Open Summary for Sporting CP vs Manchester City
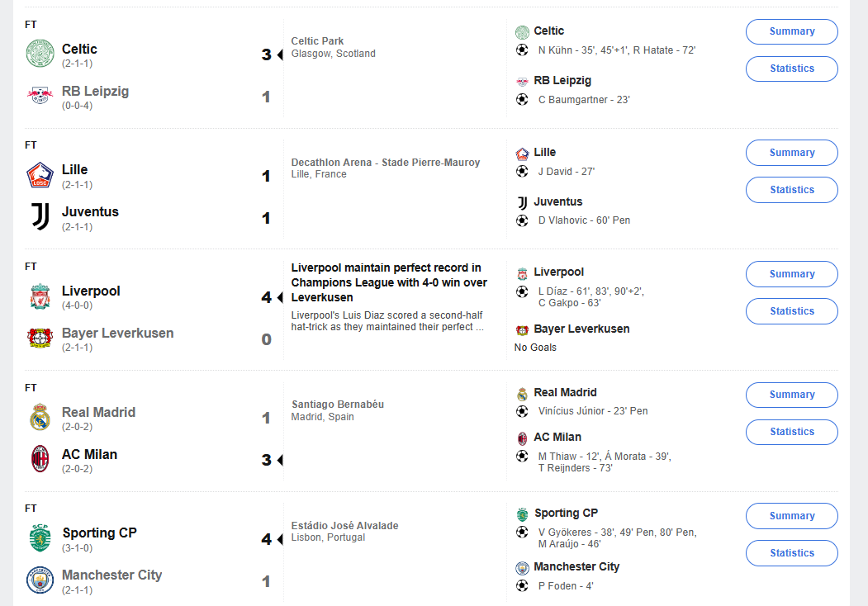Image resolution: width=868 pixels, height=606 pixels. click(x=791, y=516)
